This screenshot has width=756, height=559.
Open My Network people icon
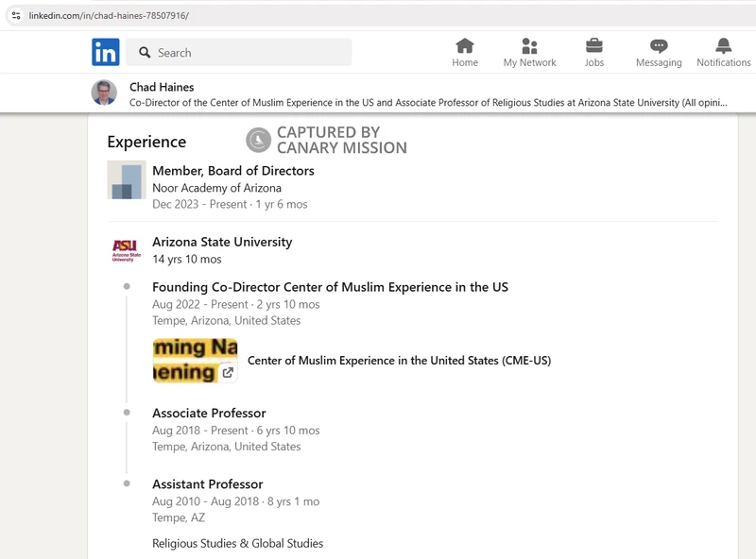529,46
